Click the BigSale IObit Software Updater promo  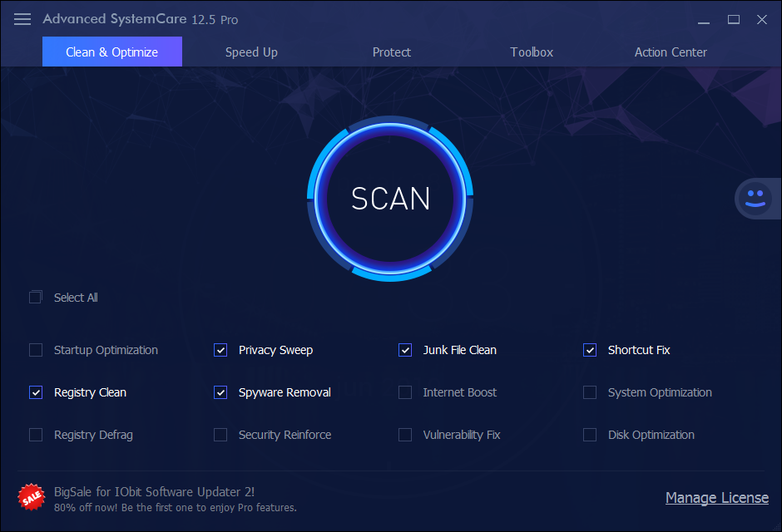pos(154,492)
